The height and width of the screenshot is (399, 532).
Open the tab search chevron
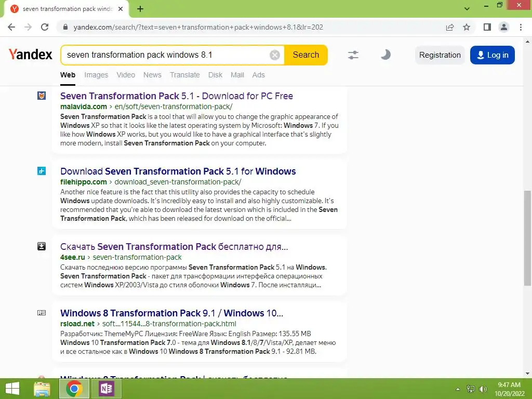[467, 9]
